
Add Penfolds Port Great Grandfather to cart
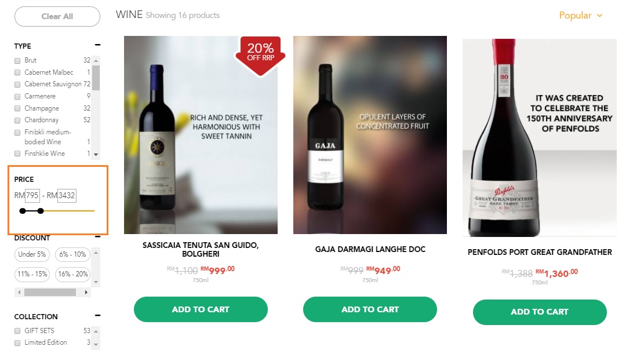[540, 312]
